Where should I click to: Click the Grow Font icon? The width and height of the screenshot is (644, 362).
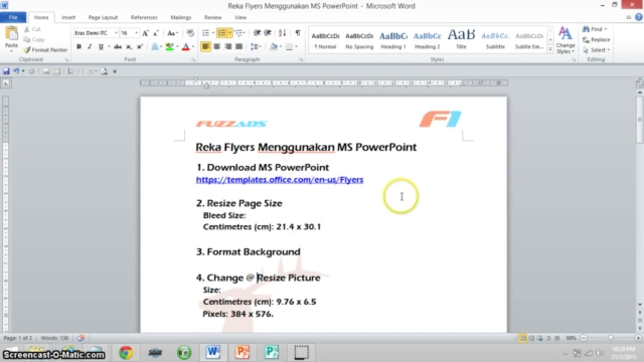point(145,33)
